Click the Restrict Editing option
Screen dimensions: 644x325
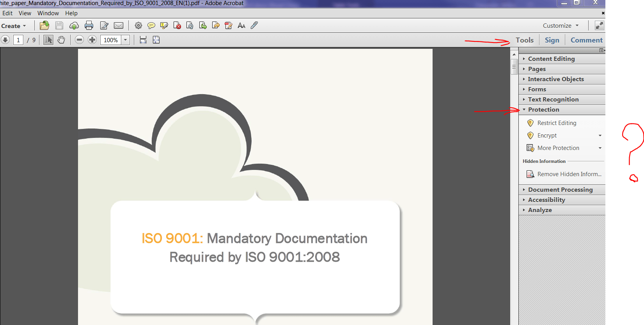(557, 123)
